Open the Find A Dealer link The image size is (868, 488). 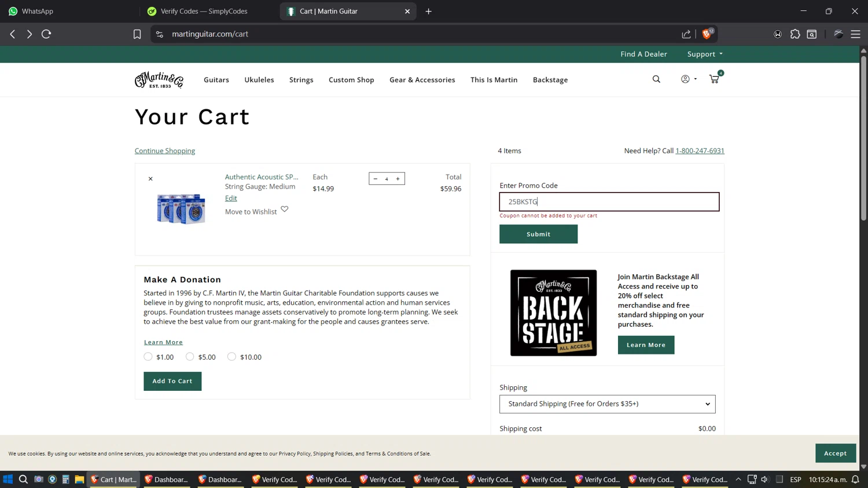coord(643,54)
